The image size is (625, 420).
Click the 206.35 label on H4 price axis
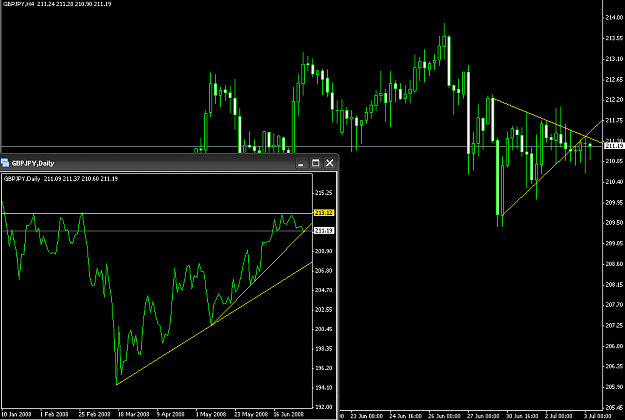coord(614,366)
